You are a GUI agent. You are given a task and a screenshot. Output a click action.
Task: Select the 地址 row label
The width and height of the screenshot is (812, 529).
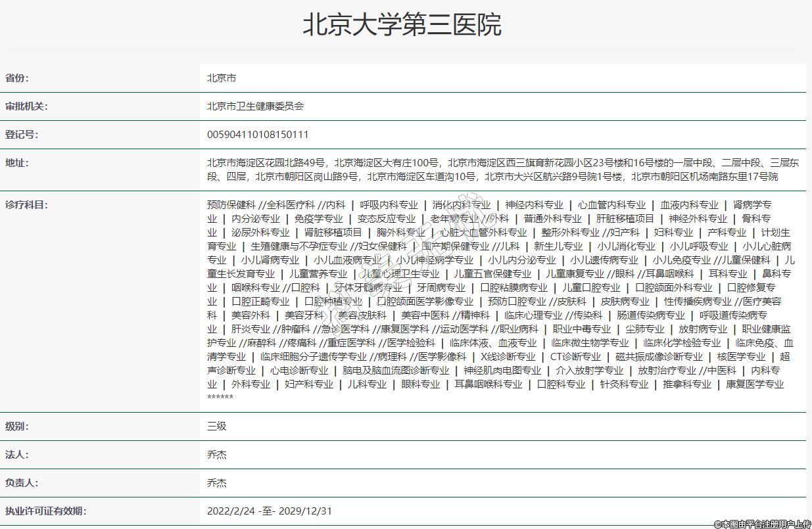point(18,163)
